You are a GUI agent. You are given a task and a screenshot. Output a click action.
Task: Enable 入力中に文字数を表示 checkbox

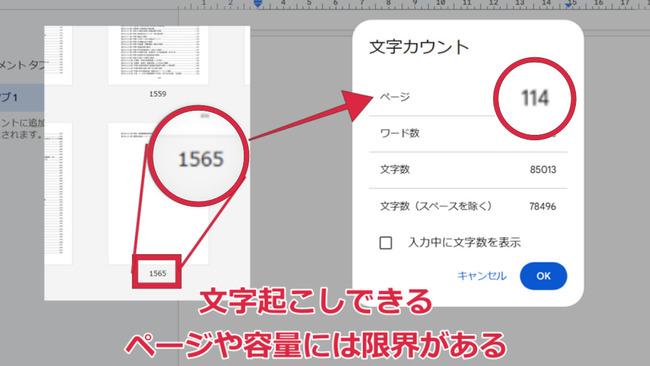pos(386,242)
